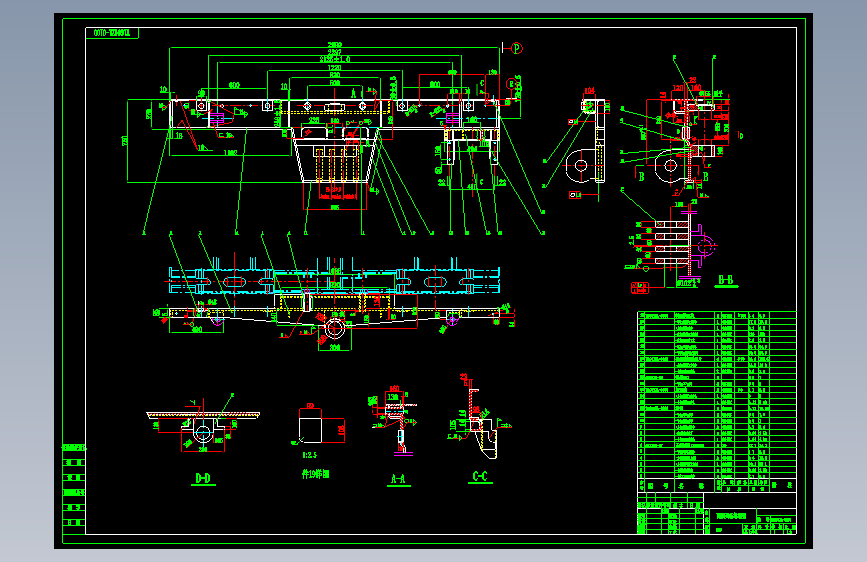Select the D-D section view label
The image size is (867, 562).
203,478
